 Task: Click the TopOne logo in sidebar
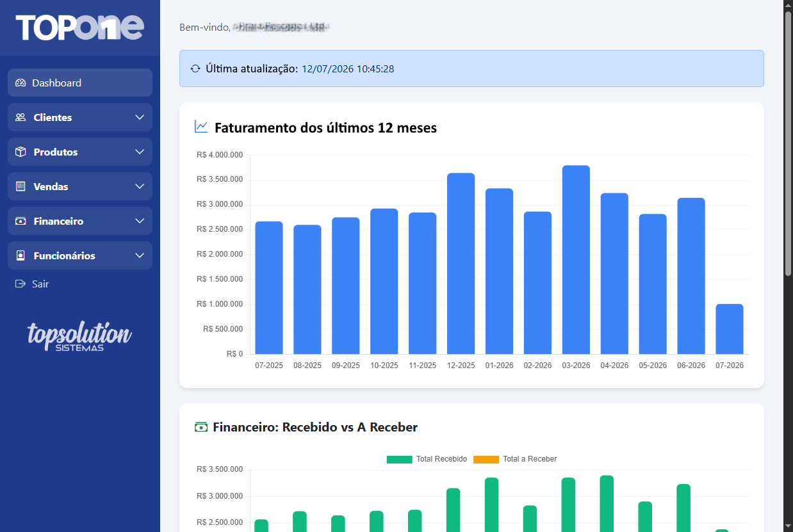point(80,28)
